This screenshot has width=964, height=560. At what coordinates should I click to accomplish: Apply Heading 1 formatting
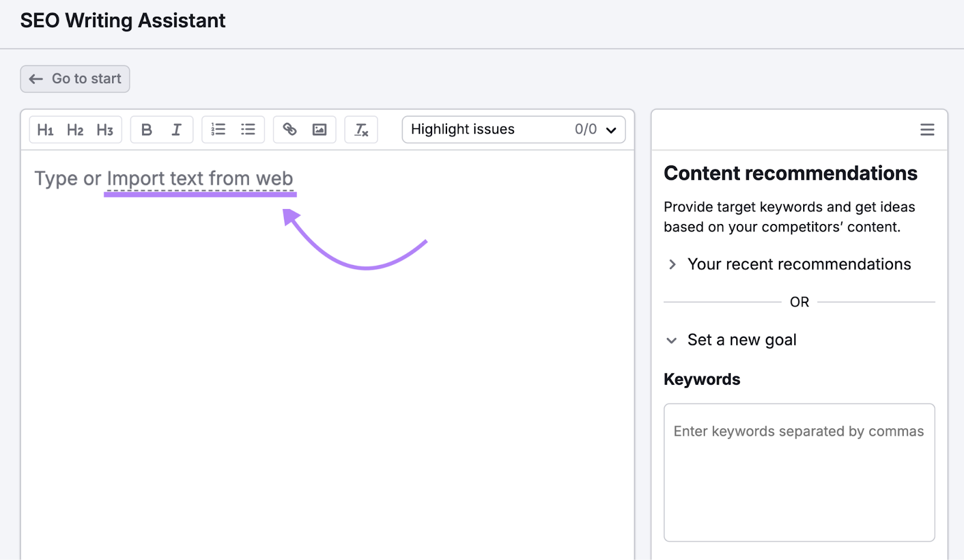click(x=45, y=129)
